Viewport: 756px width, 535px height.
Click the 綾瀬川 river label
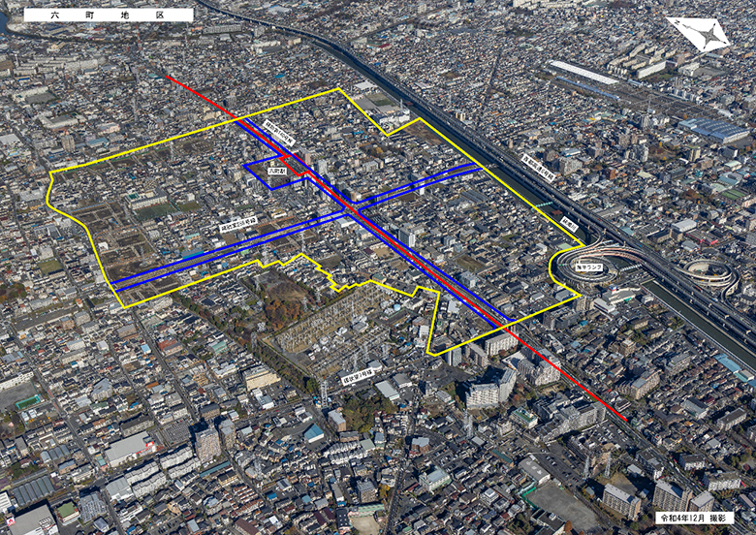(570, 223)
